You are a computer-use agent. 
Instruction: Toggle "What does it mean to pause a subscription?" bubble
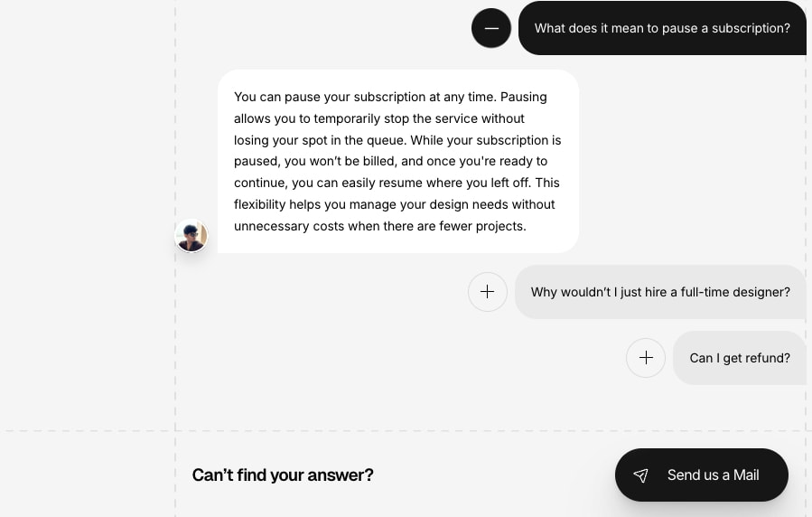662,28
